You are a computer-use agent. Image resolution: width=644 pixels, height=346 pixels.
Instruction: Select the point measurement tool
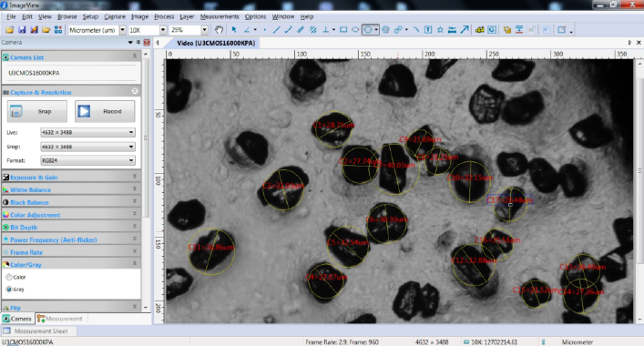click(264, 29)
